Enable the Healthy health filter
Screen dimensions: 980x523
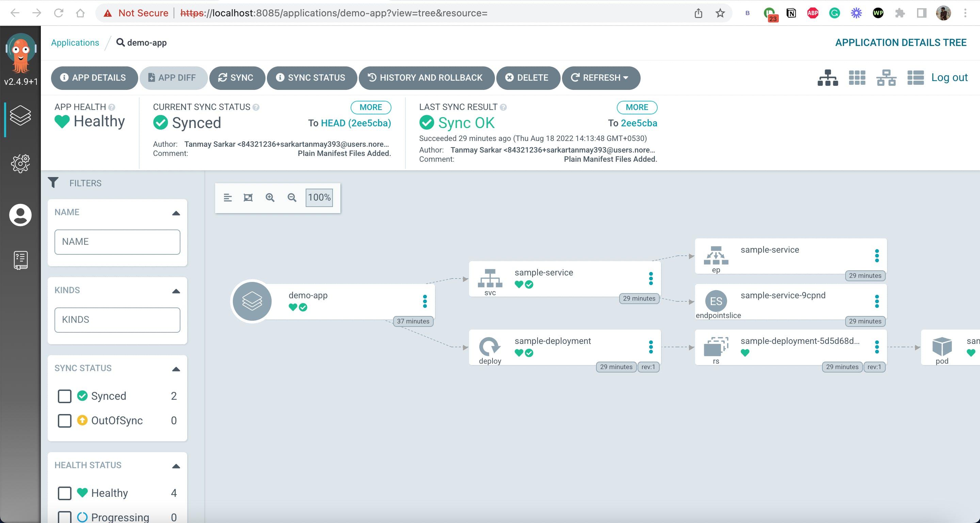pos(64,493)
